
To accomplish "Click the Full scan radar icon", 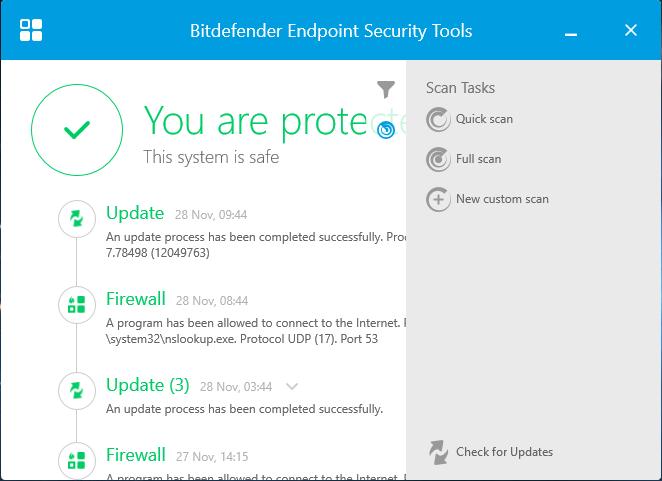I will (438, 159).
